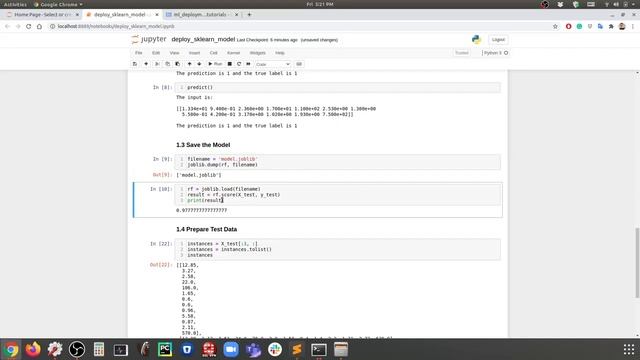This screenshot has height=360, width=640.
Task: Interrupt the kernel with the stop icon
Action: tap(229, 64)
